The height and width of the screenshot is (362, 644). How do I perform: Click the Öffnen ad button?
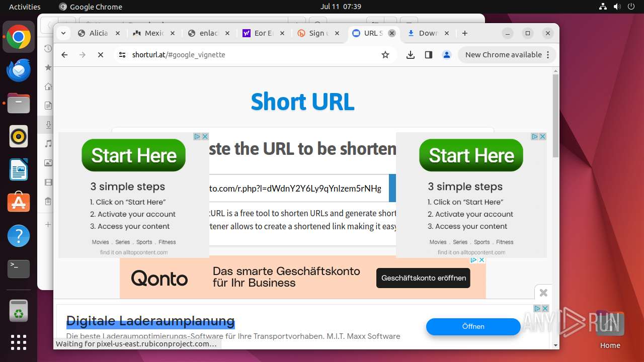tap(473, 326)
